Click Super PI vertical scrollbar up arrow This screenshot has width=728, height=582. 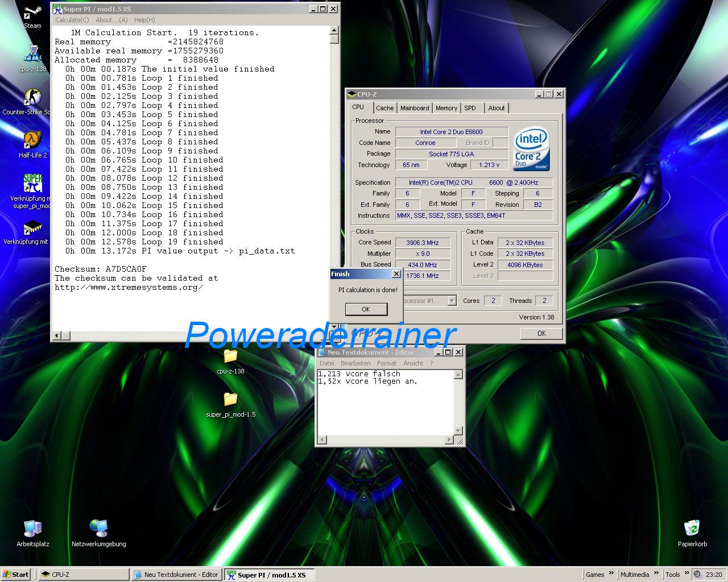(334, 31)
